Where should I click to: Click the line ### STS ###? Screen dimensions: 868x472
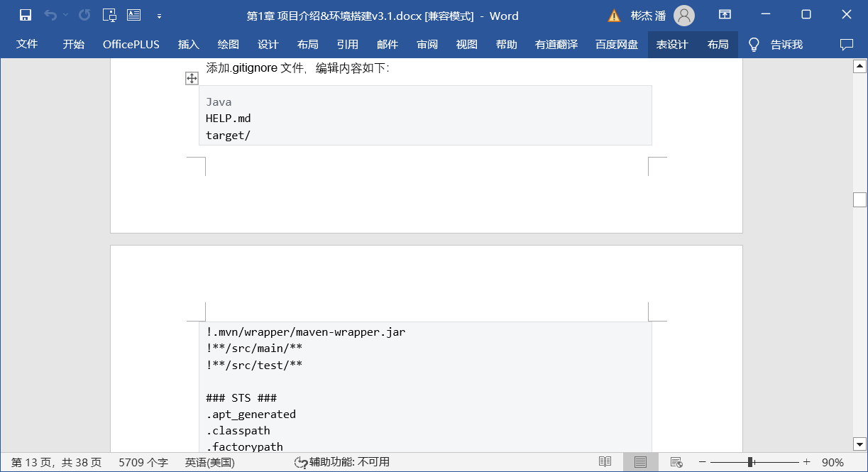tap(241, 398)
